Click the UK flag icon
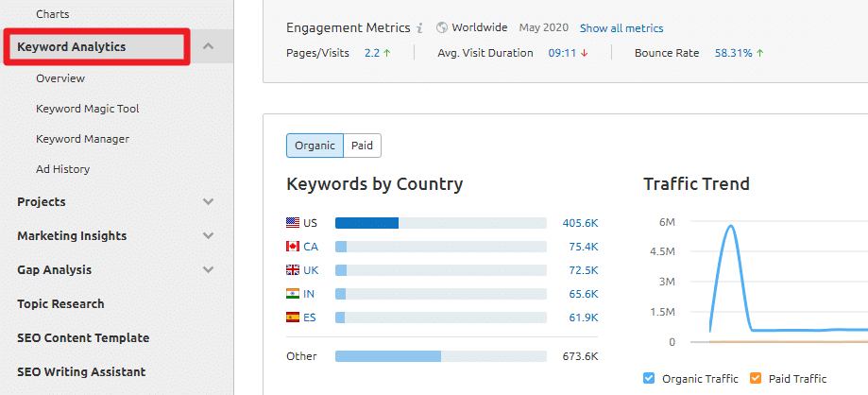 click(293, 270)
